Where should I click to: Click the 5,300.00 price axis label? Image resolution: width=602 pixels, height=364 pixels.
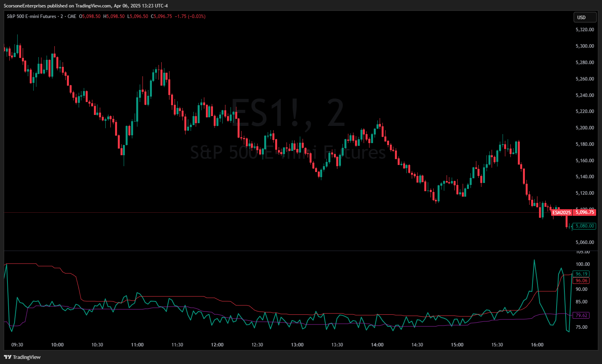pyautogui.click(x=585, y=46)
